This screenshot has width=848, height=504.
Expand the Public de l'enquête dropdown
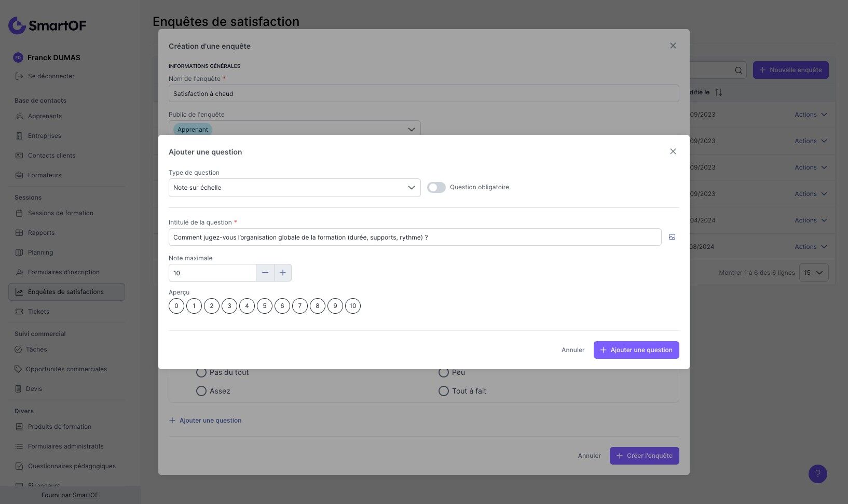click(x=411, y=129)
